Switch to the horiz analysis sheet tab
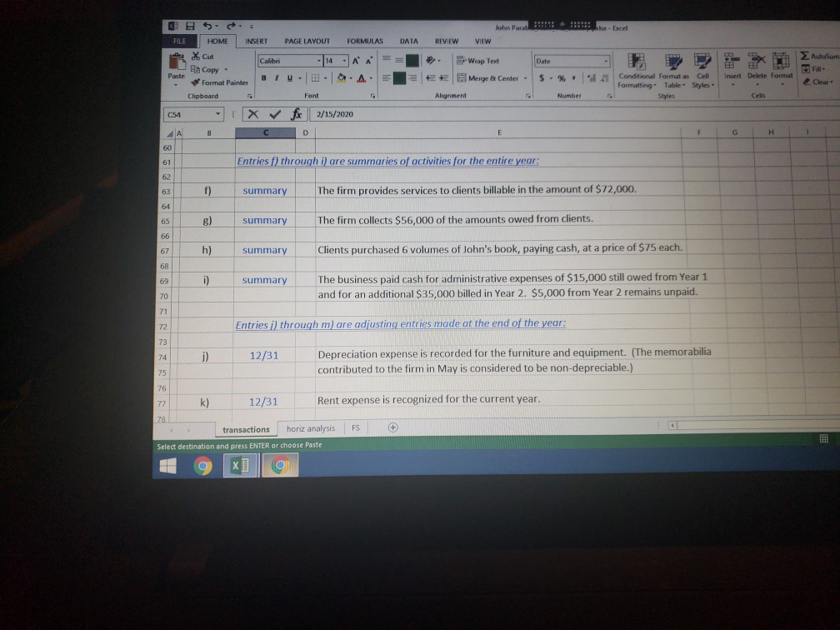 (x=310, y=427)
